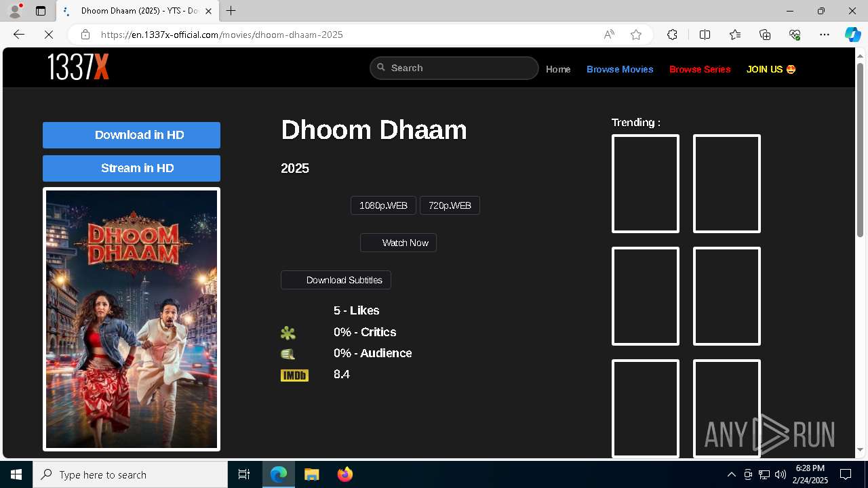Click the Watch Now button
The image size is (868, 488).
[x=398, y=243]
